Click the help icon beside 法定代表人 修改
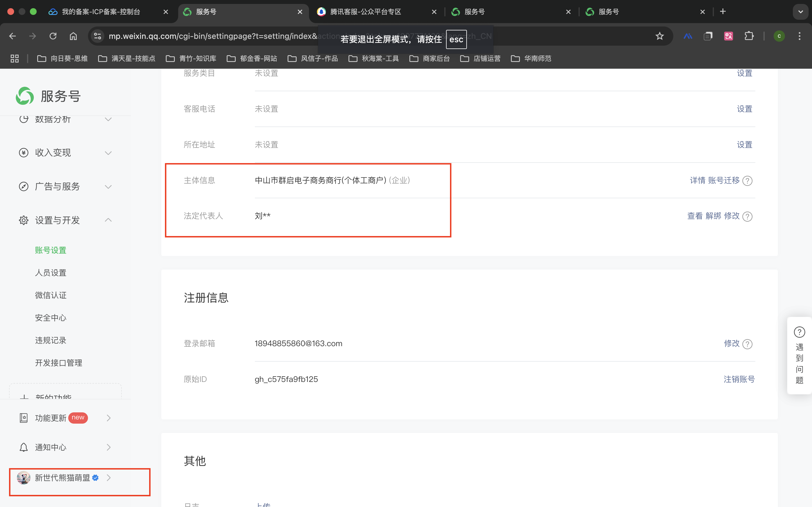812x507 pixels. [x=747, y=217]
